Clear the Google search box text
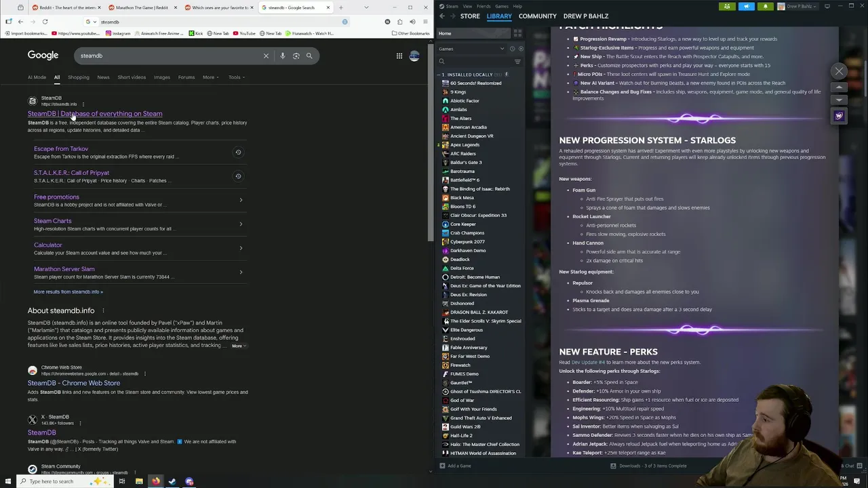Image resolution: width=868 pixels, height=488 pixels. coord(266,56)
